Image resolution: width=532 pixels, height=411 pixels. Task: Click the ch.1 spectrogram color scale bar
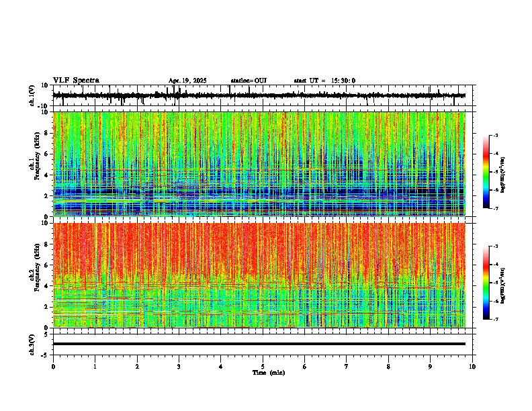point(486,171)
